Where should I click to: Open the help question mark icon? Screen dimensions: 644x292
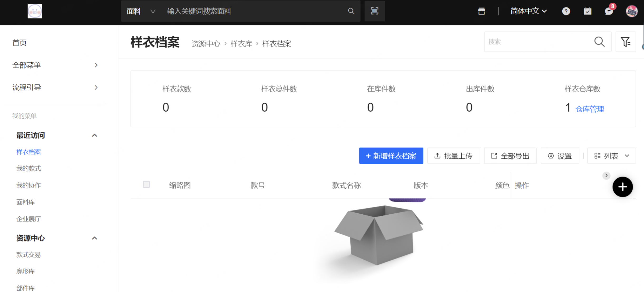(x=566, y=11)
